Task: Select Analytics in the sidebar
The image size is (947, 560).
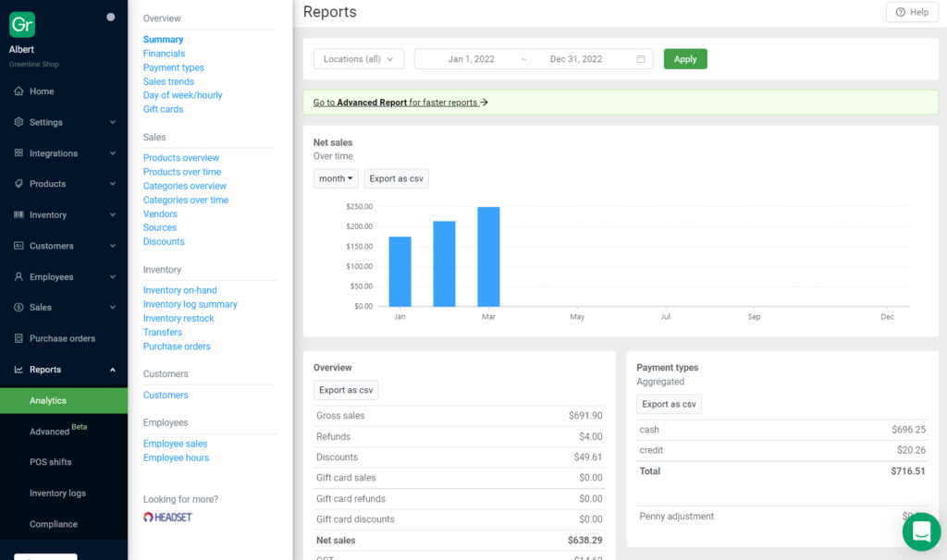Action: (x=64, y=401)
